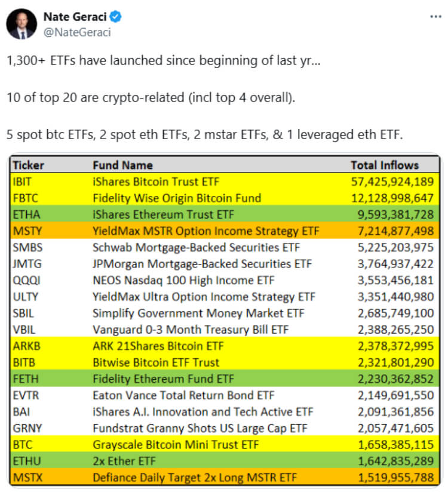Click the GRNY ticker cell
This screenshot has width=448, height=495.
click(x=27, y=428)
